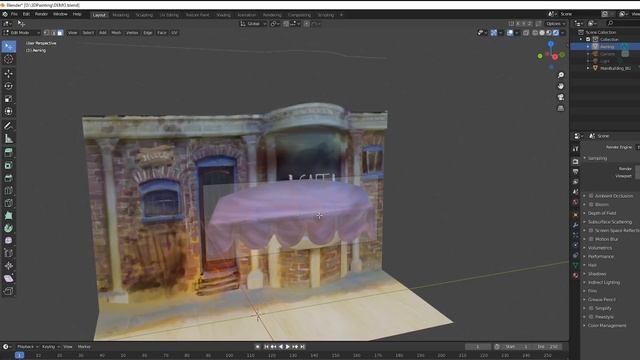Toggle Bloom checkbox

pos(591,204)
